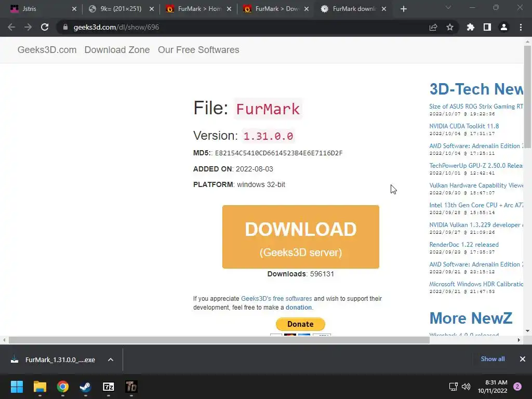Open the Geeks3D.com nav link
The image size is (532, 399).
47,50
